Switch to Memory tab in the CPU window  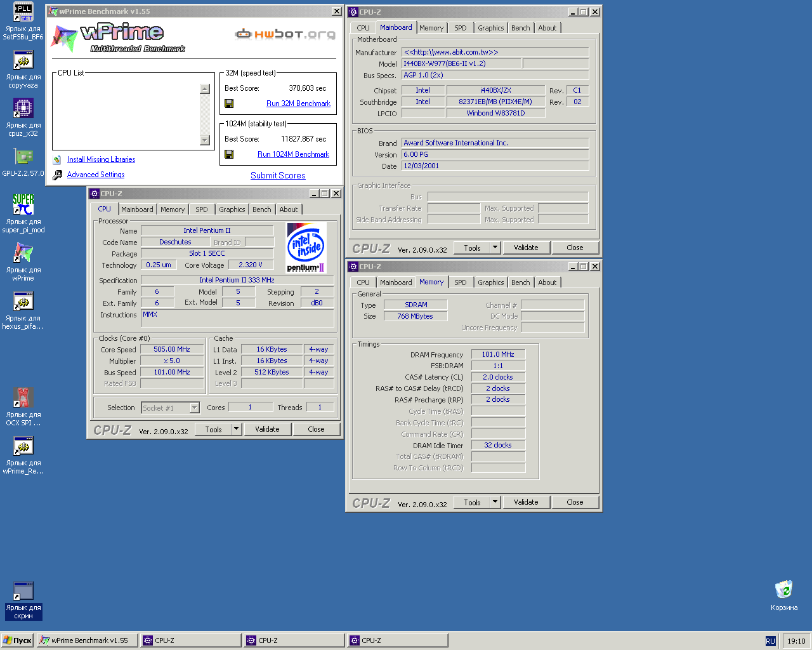click(173, 209)
